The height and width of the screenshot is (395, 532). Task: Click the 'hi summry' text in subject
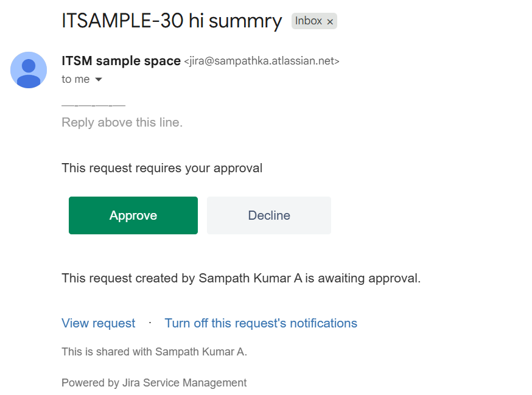235,21
